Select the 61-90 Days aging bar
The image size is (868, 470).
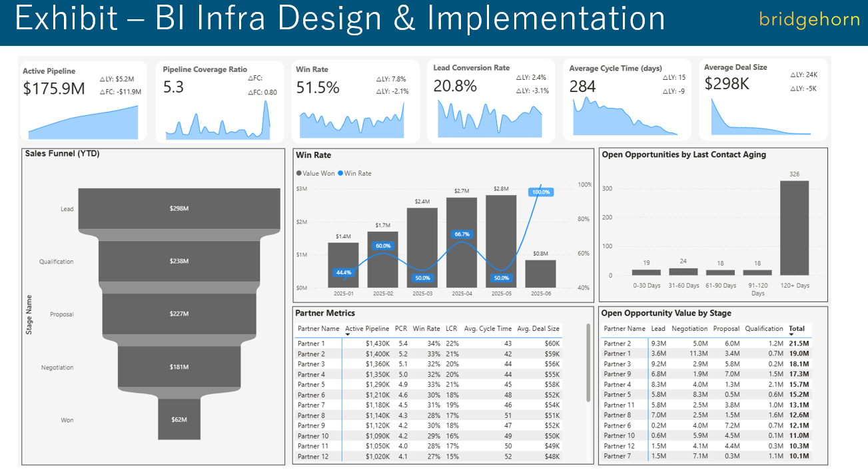(x=720, y=272)
